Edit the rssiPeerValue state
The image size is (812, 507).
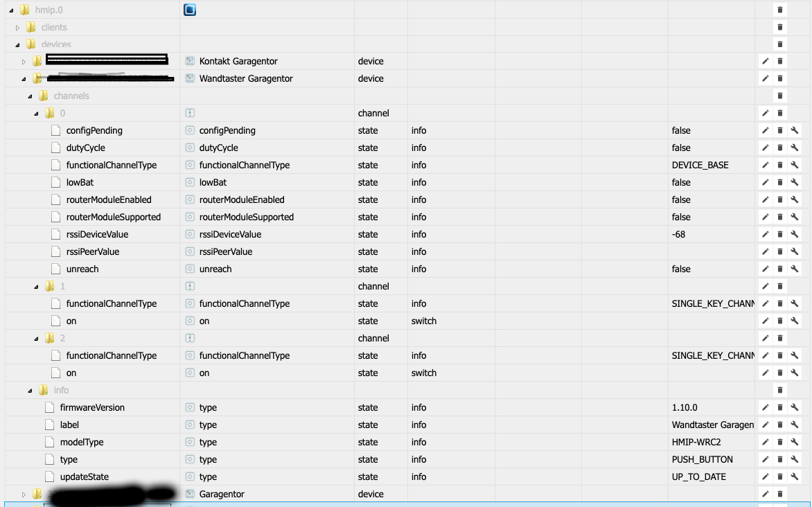765,251
